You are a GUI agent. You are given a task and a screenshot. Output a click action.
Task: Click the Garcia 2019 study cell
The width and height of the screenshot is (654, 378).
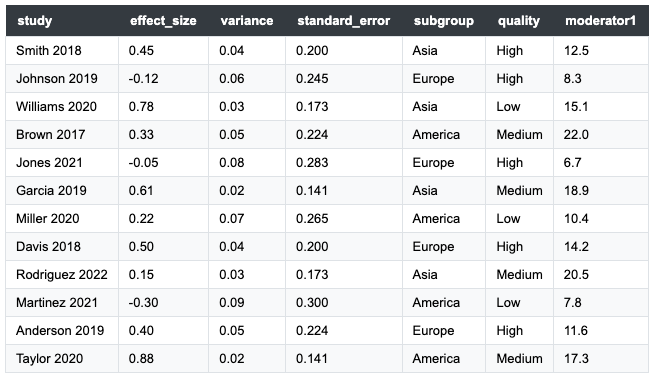click(62, 190)
